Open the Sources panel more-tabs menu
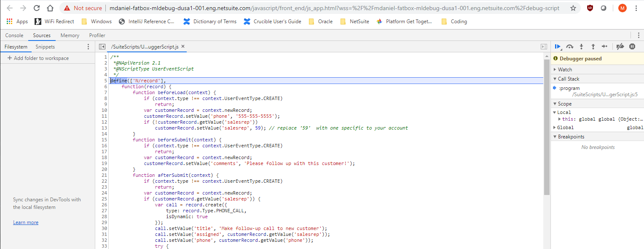 [88, 47]
